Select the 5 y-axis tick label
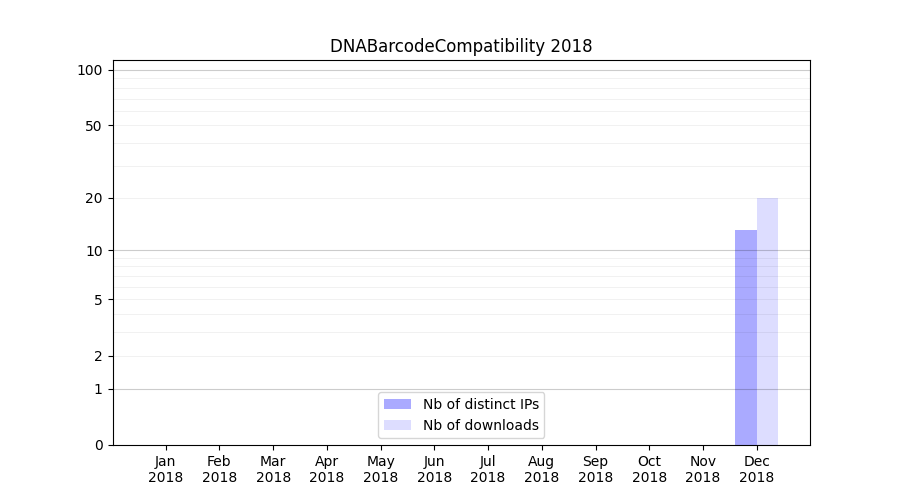The height and width of the screenshot is (500, 900). coord(98,300)
